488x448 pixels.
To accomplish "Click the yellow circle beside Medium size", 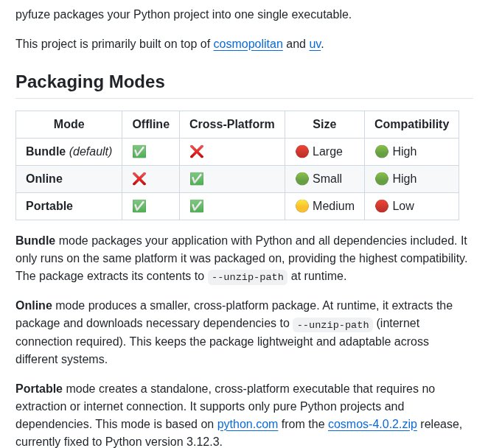I will (x=301, y=206).
